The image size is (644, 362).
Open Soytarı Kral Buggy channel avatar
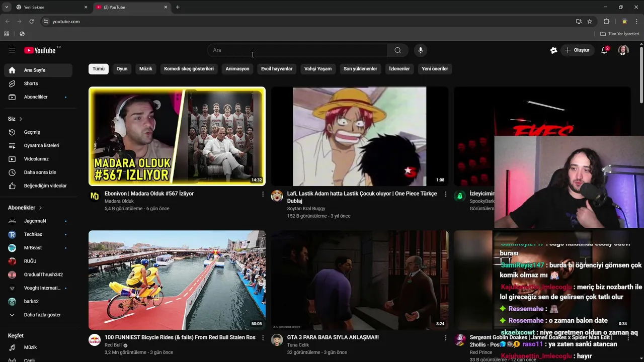277,196
